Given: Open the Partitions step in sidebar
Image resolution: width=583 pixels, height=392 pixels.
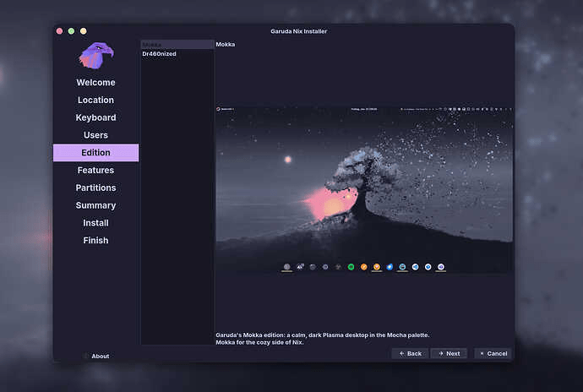Looking at the screenshot, I should [95, 188].
